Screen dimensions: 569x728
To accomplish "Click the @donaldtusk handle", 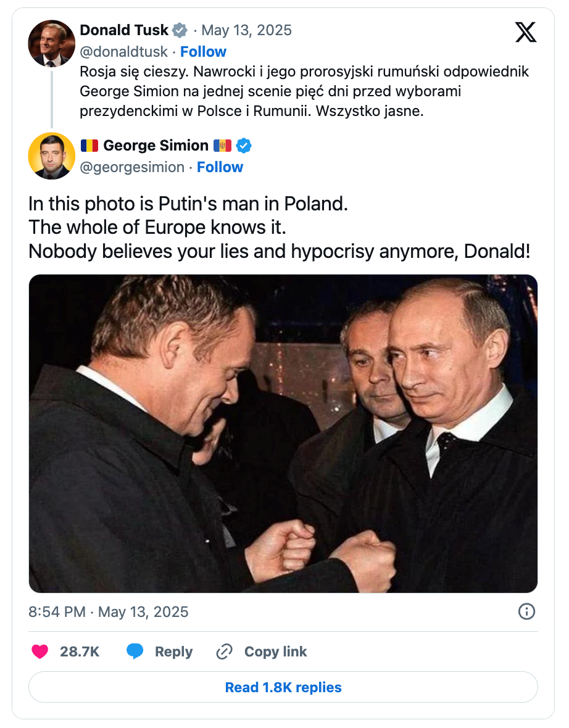I will (123, 52).
